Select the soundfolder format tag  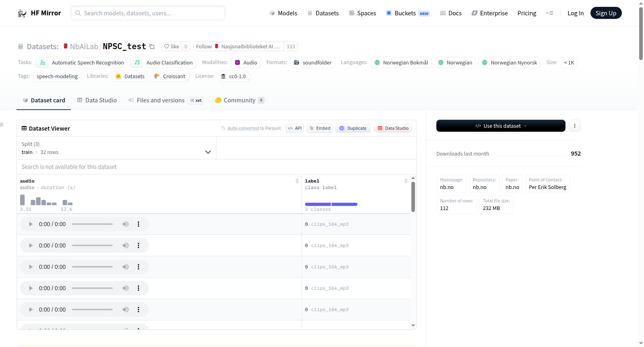point(313,62)
